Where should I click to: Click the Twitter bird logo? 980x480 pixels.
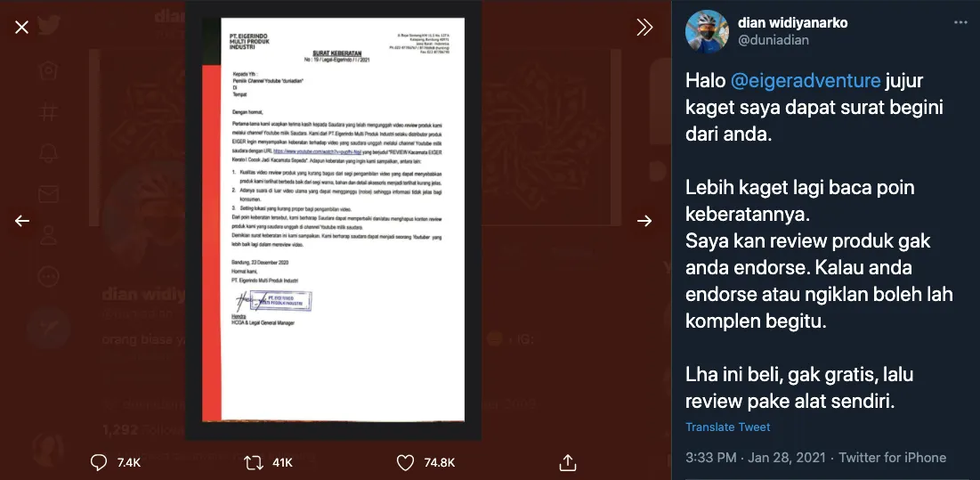coord(48,26)
